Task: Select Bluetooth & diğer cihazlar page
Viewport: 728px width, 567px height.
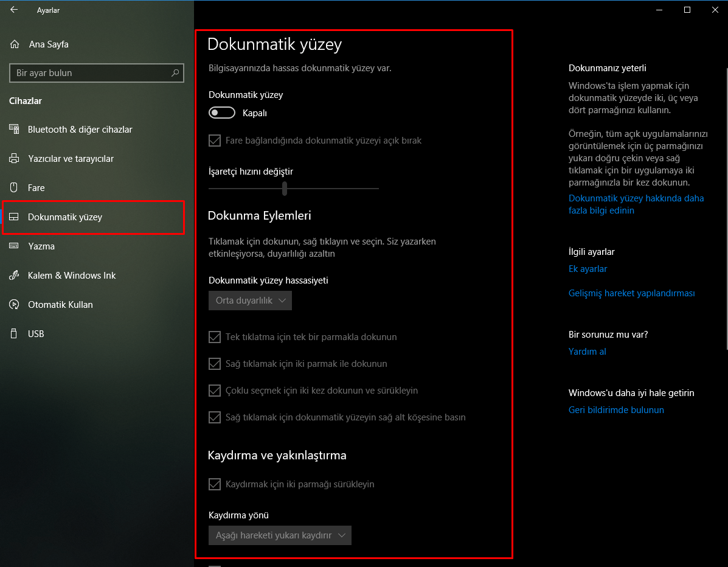Action: tap(97, 129)
